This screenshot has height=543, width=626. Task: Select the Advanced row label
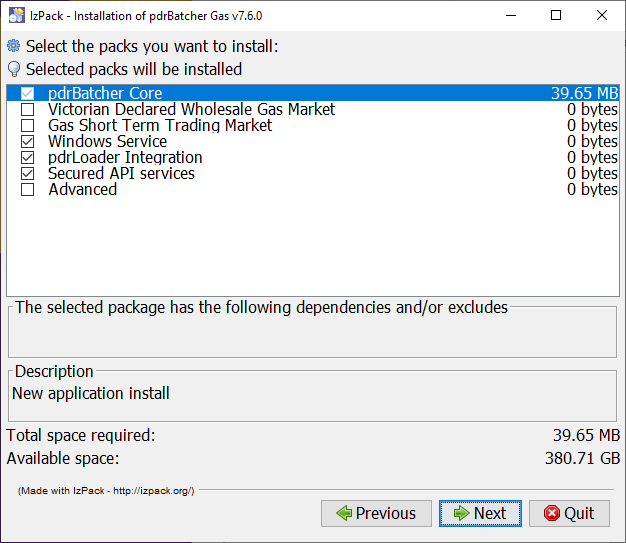[83, 189]
